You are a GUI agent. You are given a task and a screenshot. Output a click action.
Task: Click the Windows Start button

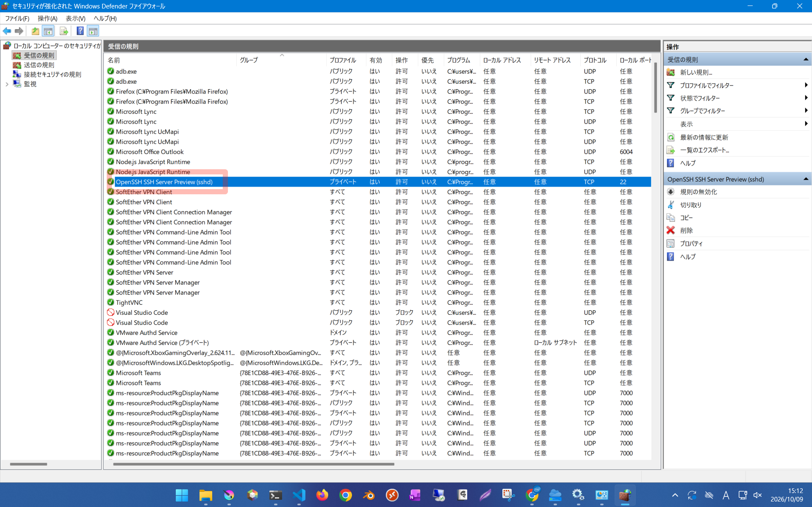[x=182, y=495]
